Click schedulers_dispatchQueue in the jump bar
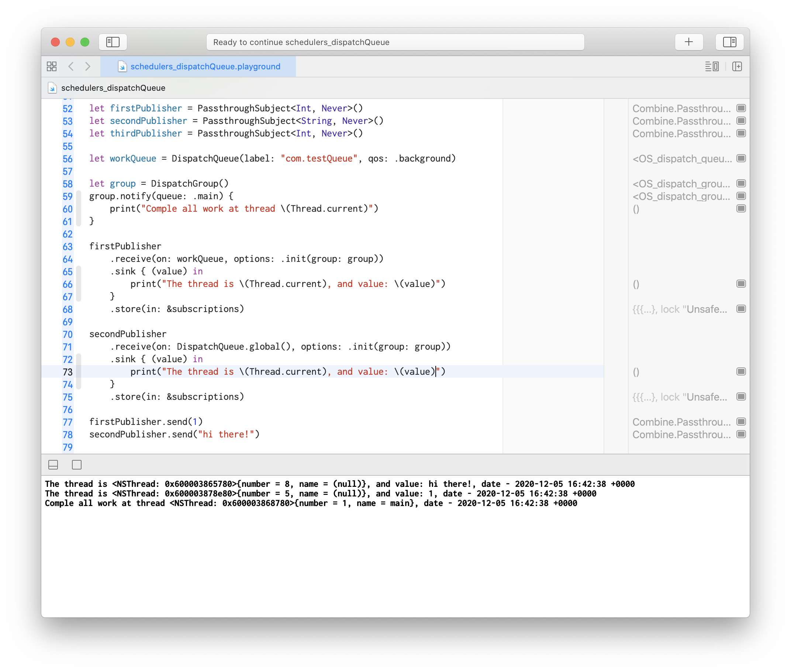791x672 pixels. point(113,88)
